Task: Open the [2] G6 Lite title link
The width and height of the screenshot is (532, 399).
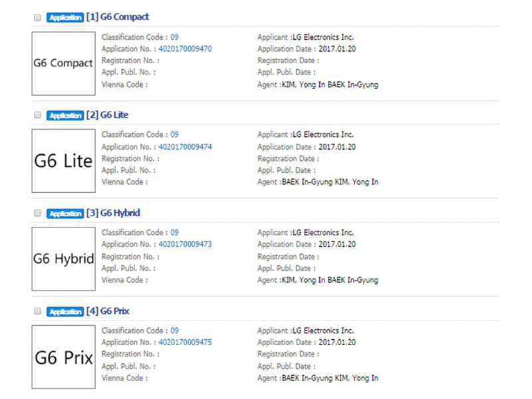Action: [107, 115]
